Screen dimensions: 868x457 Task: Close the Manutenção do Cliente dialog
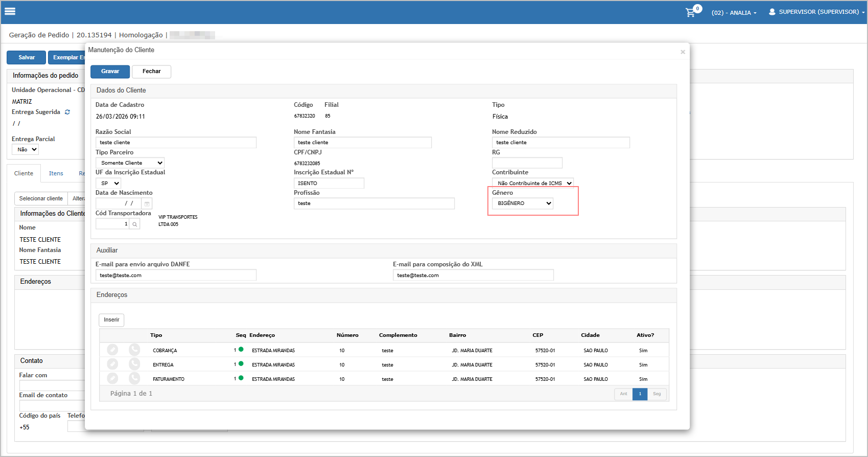[x=683, y=52]
